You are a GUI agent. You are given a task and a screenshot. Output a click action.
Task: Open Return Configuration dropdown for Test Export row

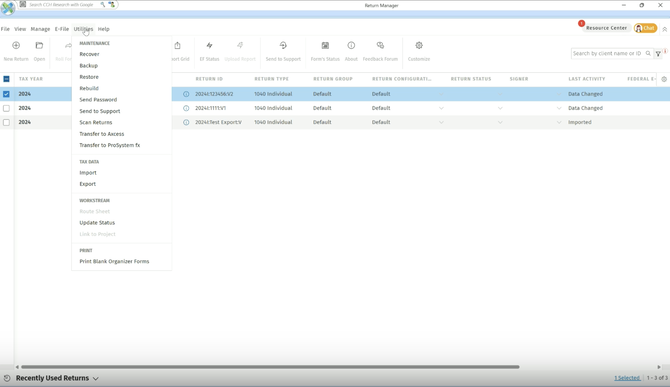(x=441, y=122)
